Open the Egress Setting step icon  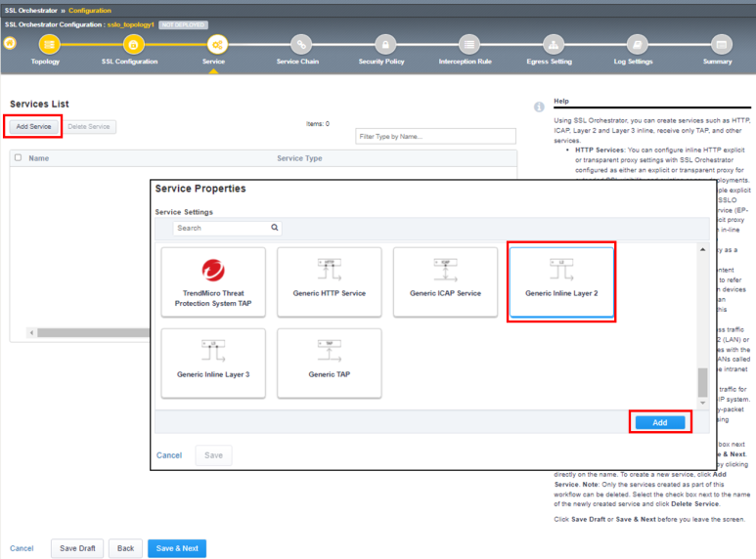click(x=553, y=44)
